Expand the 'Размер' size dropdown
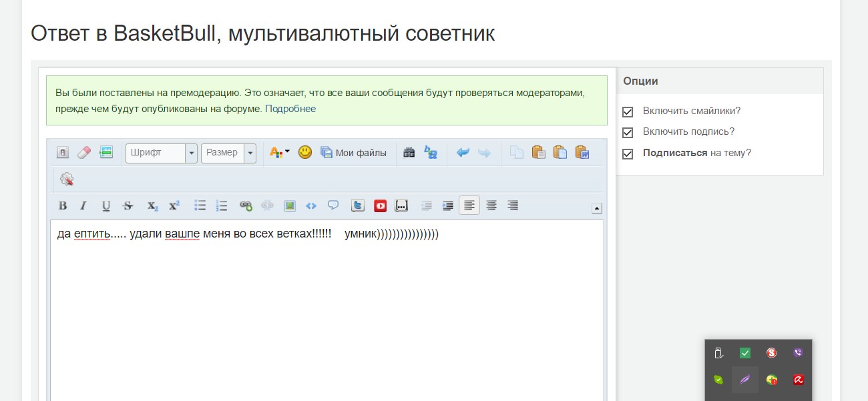Viewport: 868px width, 401px height. [x=250, y=153]
